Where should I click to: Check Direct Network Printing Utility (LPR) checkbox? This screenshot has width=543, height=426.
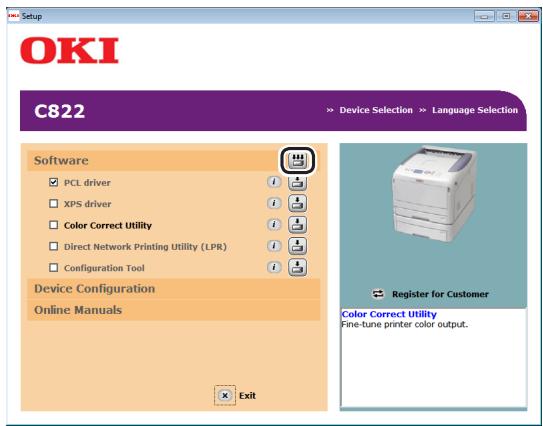[x=53, y=246]
